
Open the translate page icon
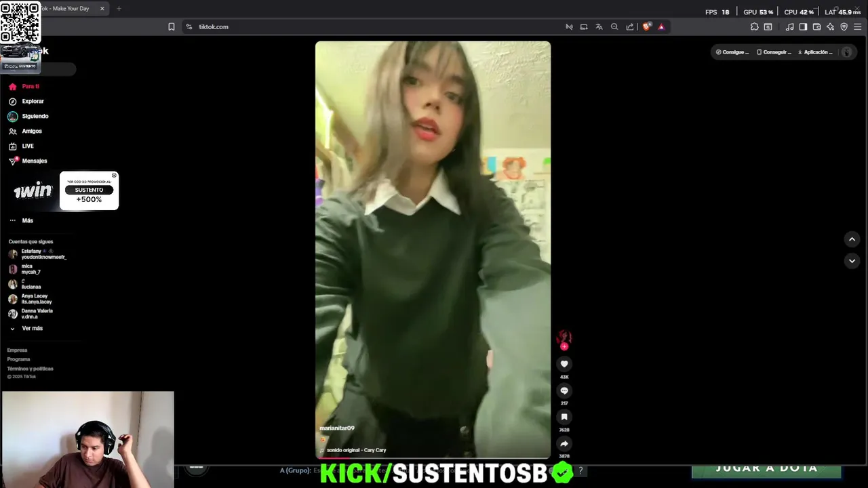599,27
